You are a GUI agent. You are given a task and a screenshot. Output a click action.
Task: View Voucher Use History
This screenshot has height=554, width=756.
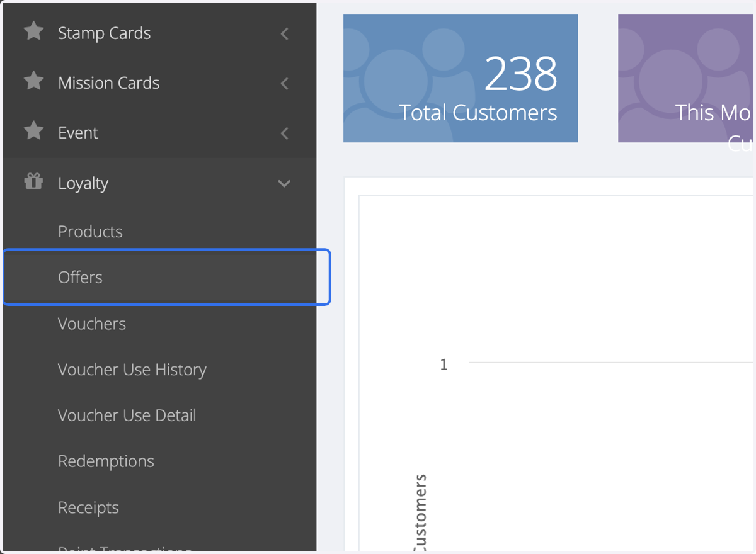(132, 370)
